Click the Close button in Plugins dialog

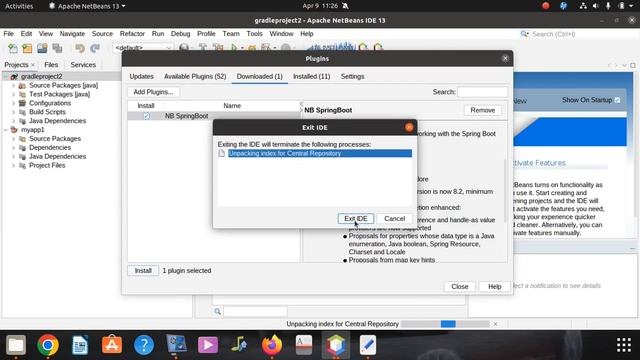(x=460, y=287)
